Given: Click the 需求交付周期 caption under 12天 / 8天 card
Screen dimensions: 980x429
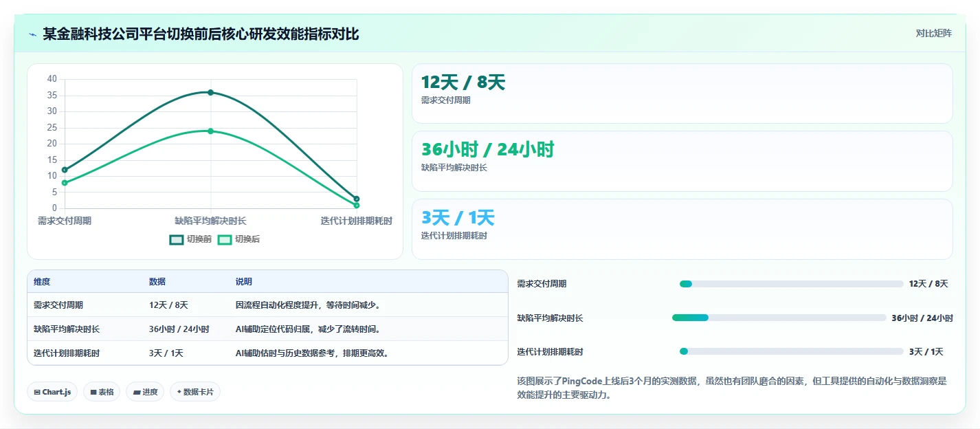Looking at the screenshot, I should 446,100.
